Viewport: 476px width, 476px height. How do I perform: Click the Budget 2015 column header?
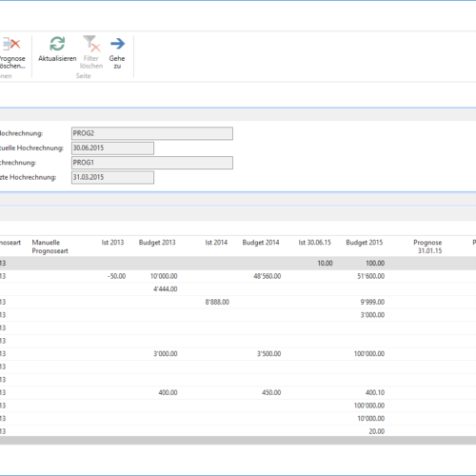pyautogui.click(x=365, y=243)
